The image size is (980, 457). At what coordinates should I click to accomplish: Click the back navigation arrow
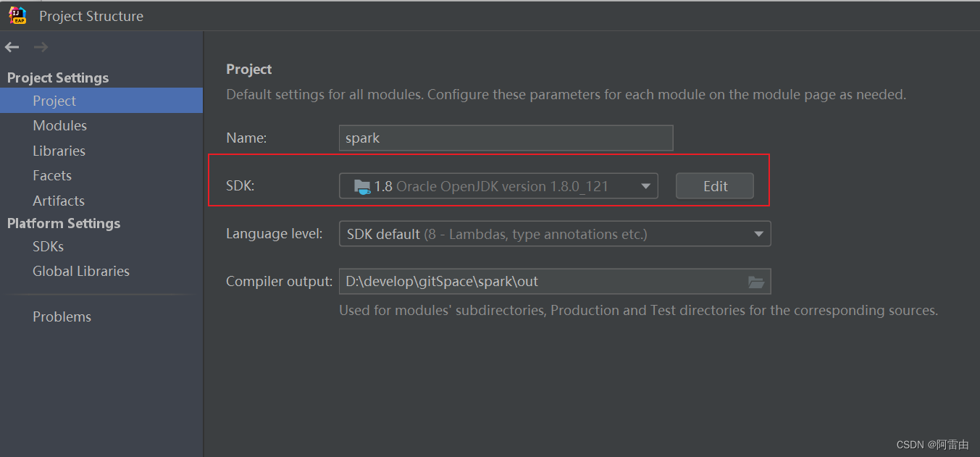point(12,46)
